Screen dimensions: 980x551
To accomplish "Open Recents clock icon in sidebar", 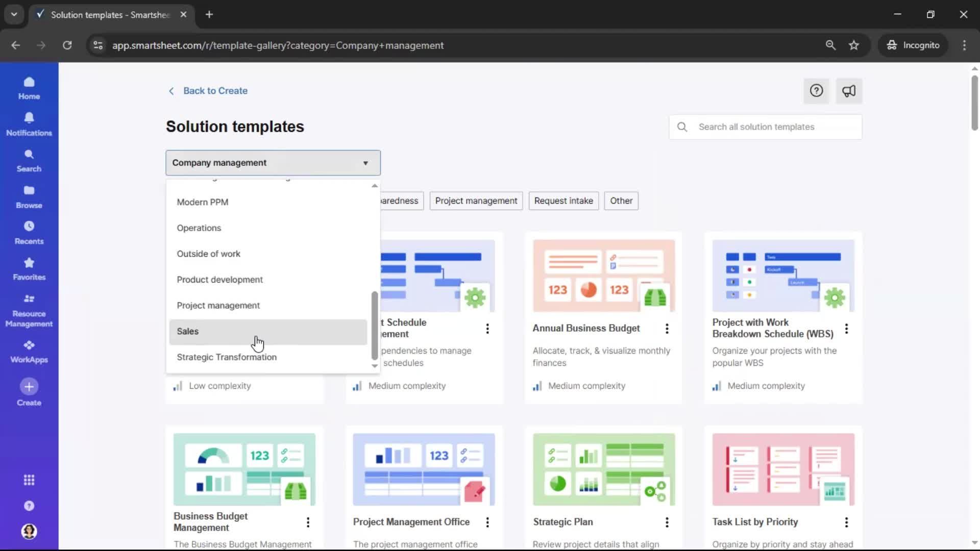I will click(29, 232).
